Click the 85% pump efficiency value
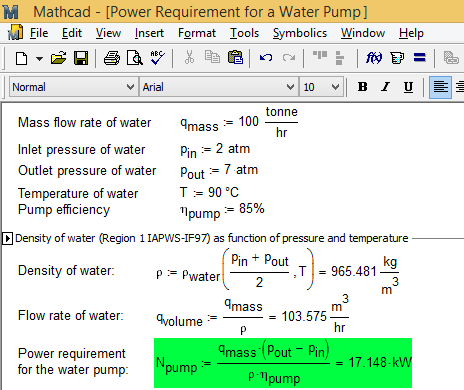Screen dimensions: 464x390 252,209
